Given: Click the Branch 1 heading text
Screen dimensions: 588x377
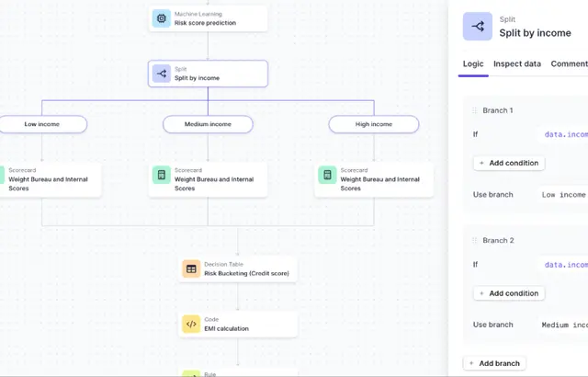Looking at the screenshot, I should (498, 110).
